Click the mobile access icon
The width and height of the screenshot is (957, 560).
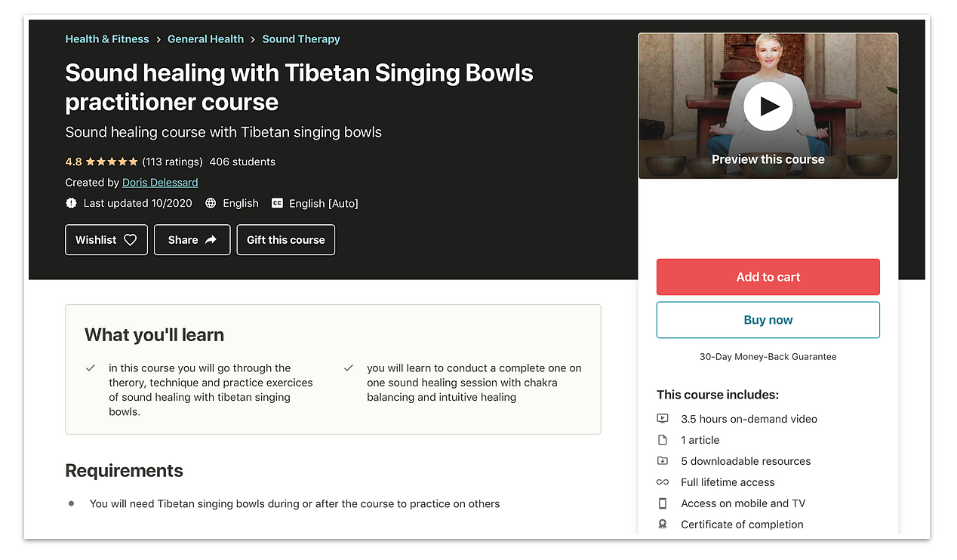tap(663, 503)
